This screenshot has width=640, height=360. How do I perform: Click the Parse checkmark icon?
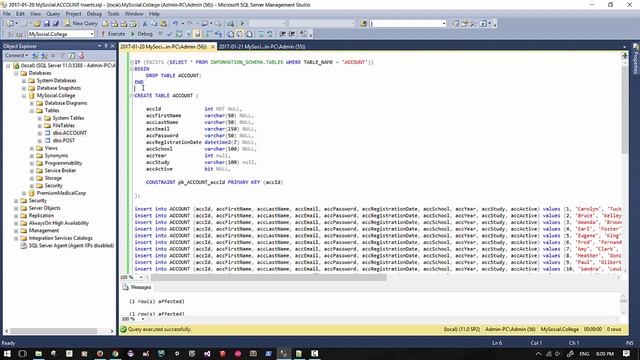click(169, 34)
